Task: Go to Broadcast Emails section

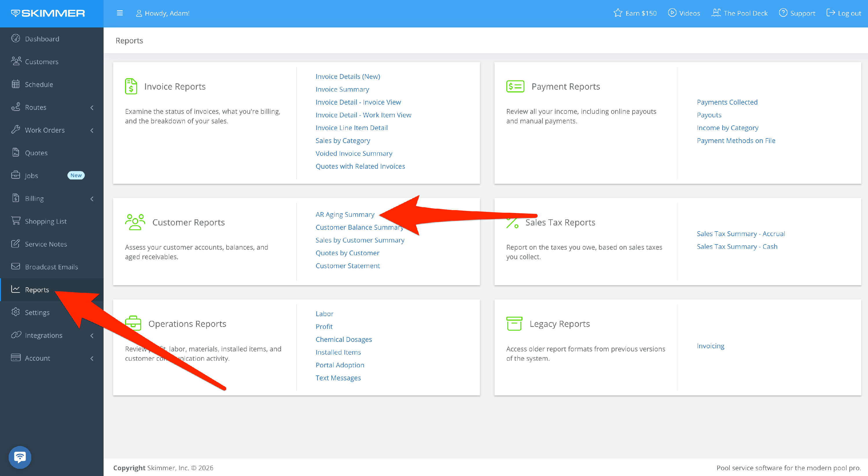Action: [51, 267]
